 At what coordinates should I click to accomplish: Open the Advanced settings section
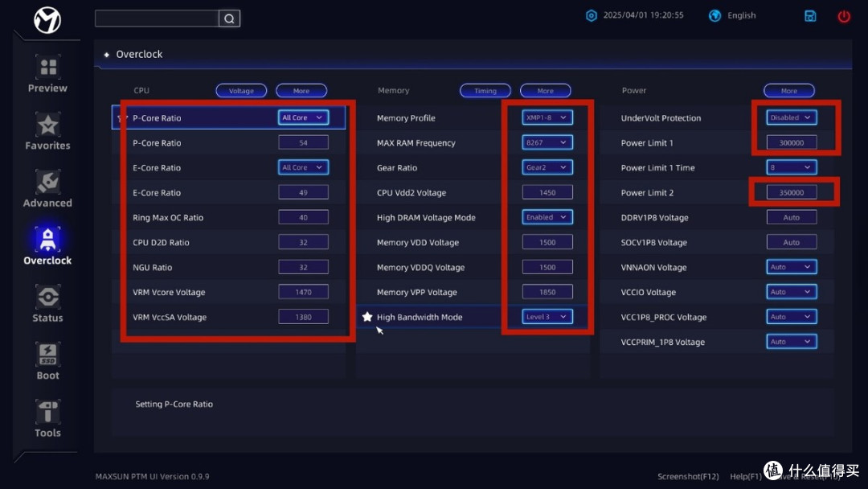tap(47, 189)
